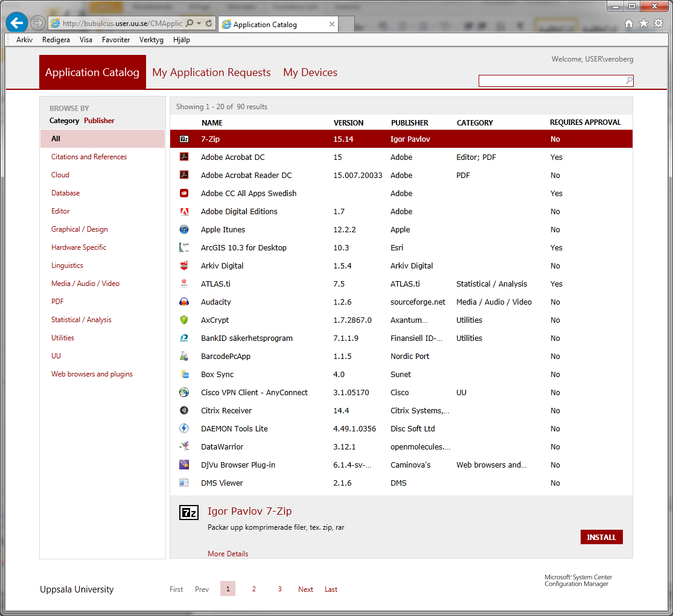Open the Redigera menu

tap(56, 39)
